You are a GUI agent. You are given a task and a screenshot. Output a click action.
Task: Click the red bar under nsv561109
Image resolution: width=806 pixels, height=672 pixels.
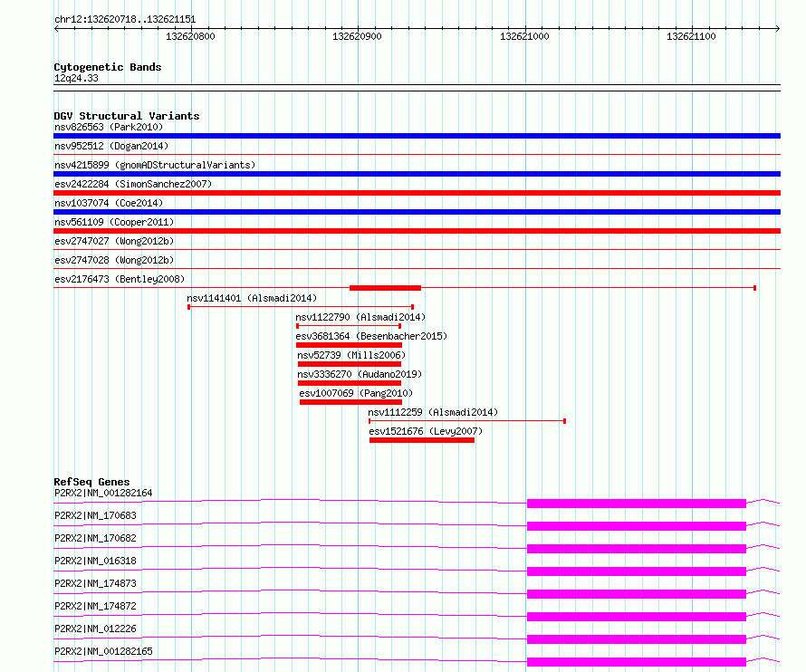pyautogui.click(x=417, y=231)
